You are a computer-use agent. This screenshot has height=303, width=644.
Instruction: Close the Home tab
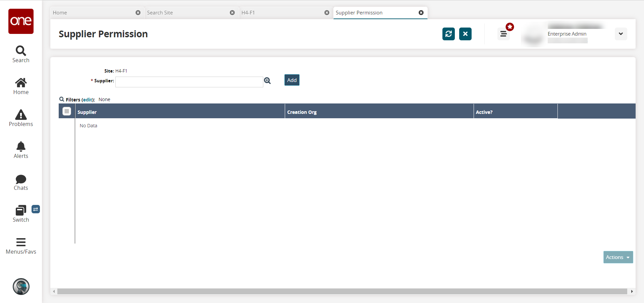138,13
